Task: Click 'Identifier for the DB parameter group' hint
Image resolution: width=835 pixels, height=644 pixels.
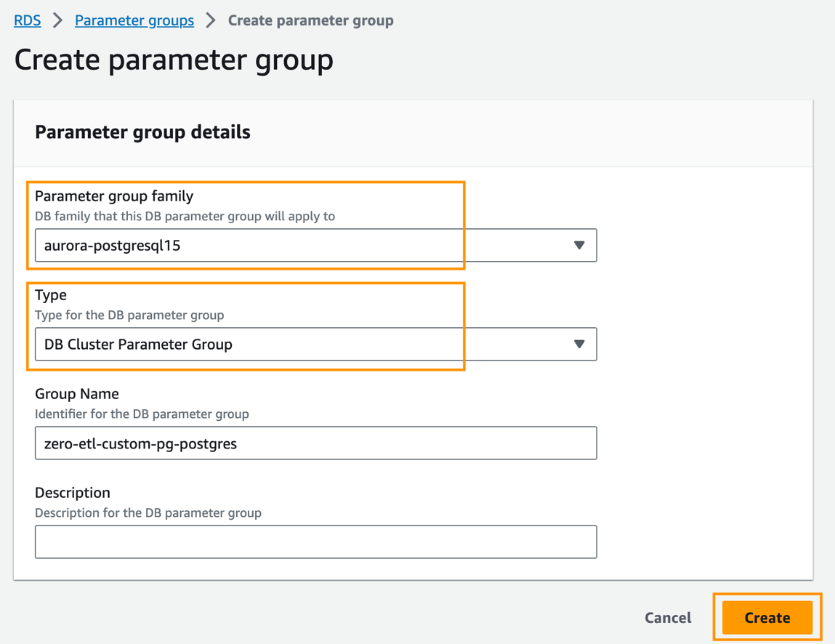Action: click(x=142, y=414)
